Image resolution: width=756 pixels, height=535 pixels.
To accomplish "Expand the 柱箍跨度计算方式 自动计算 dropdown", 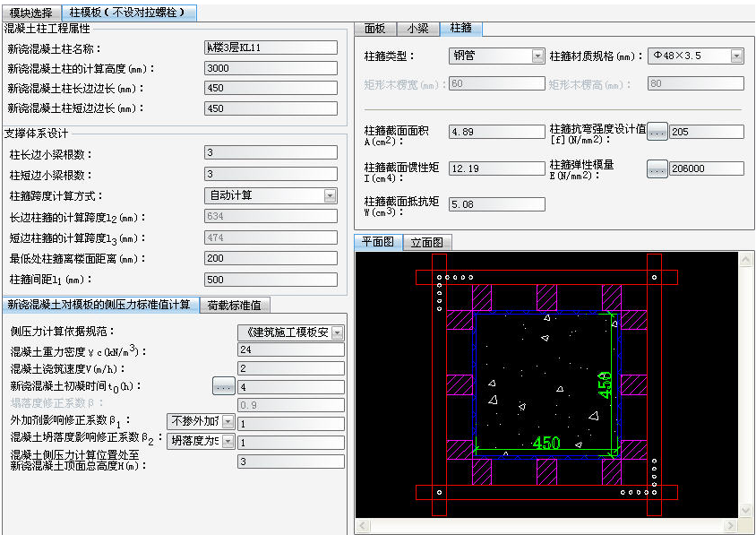I will (x=330, y=195).
